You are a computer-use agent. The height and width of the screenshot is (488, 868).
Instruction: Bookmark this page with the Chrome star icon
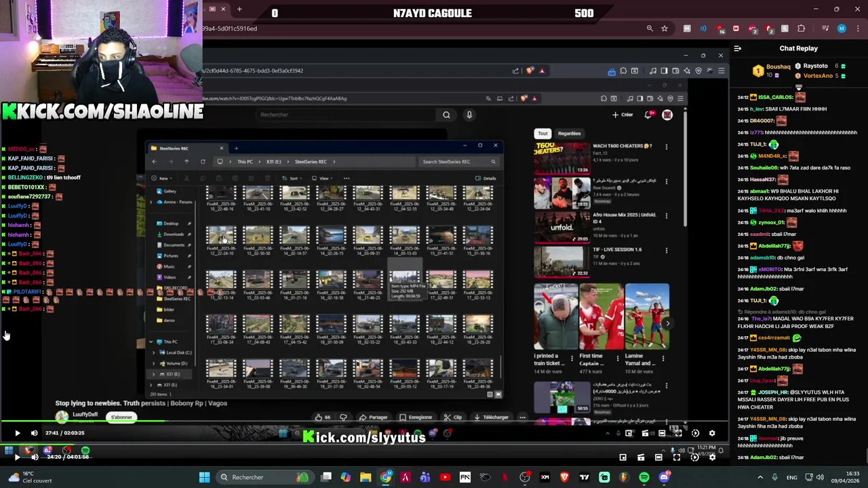[x=665, y=28]
